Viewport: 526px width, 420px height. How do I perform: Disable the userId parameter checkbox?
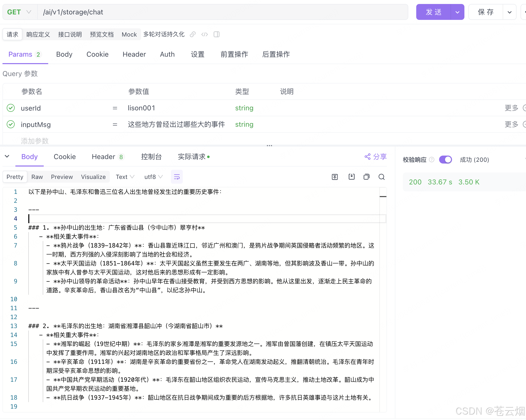pos(11,108)
